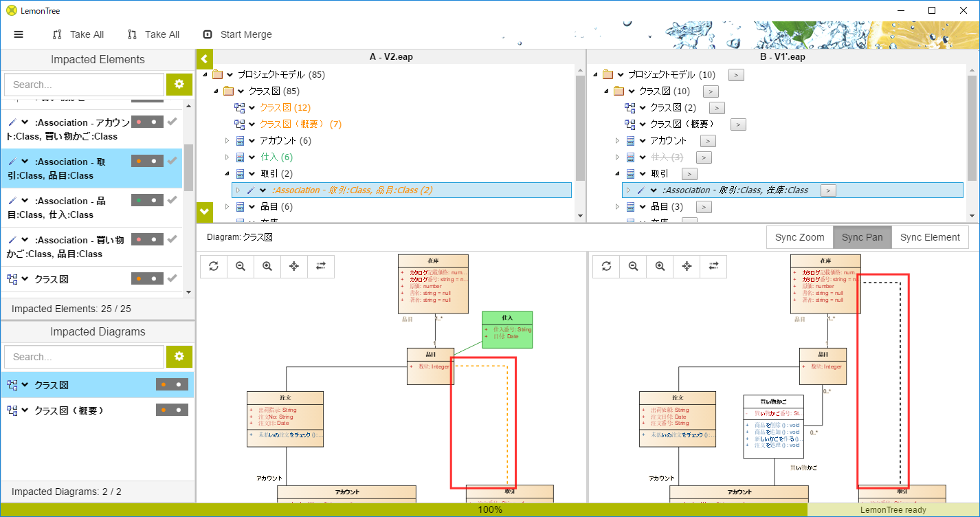Click class icon of 取引 in tree B

tap(630, 174)
